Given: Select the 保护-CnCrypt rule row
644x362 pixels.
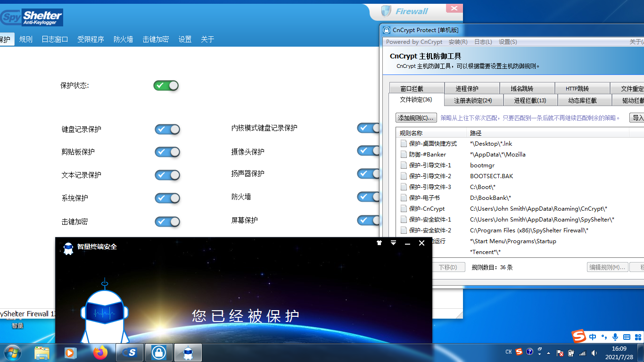Looking at the screenshot, I should (520, 208).
